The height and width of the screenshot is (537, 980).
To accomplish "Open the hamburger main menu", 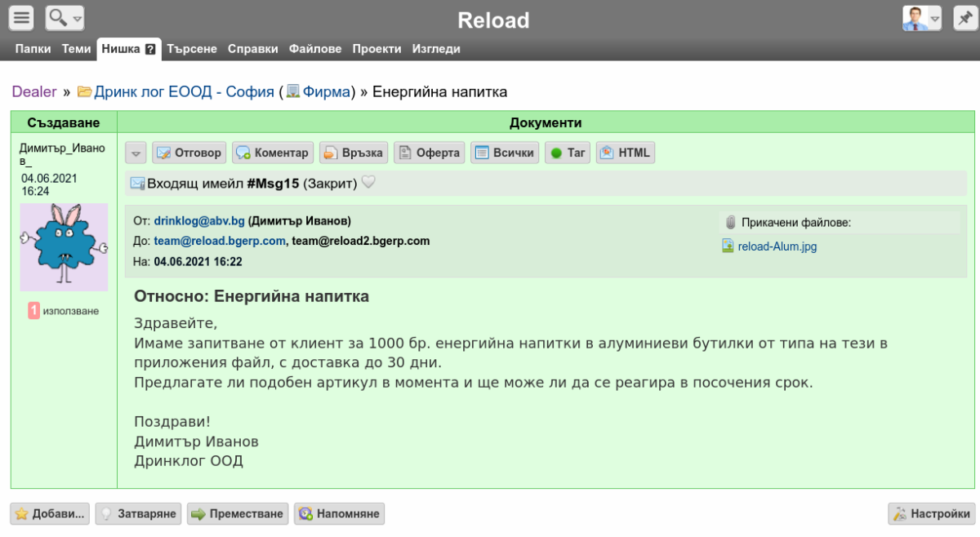I will point(21,17).
